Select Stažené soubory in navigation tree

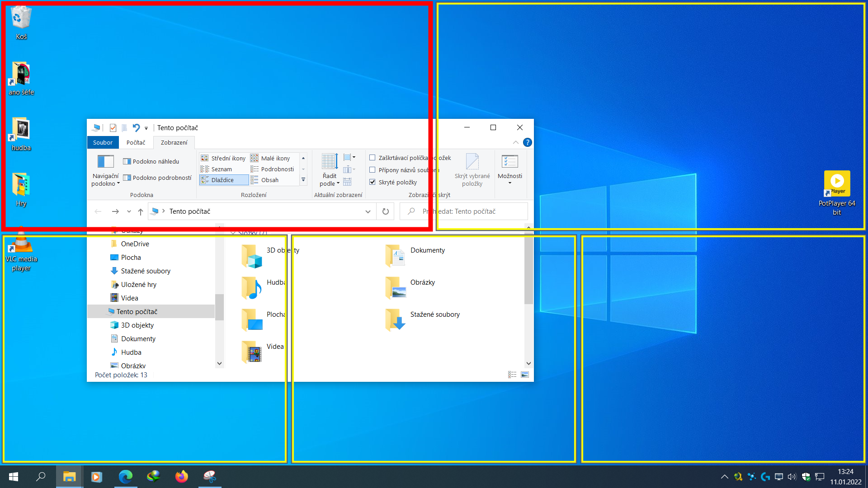pos(146,271)
